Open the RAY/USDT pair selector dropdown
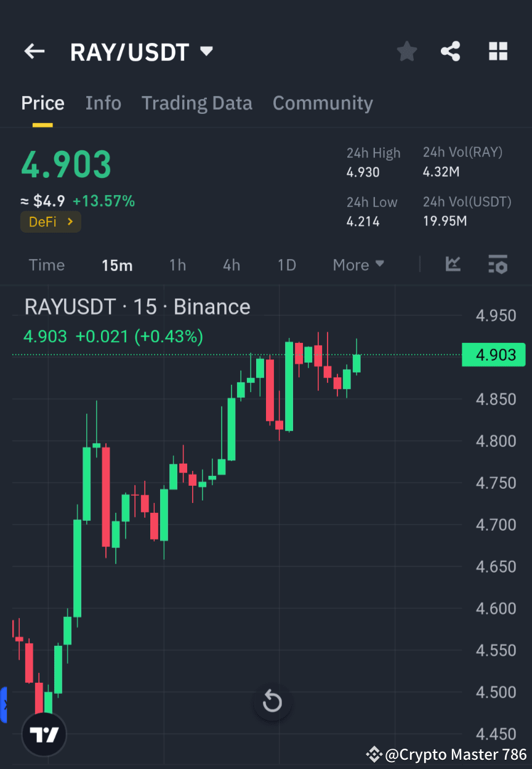532x769 pixels. (x=206, y=51)
